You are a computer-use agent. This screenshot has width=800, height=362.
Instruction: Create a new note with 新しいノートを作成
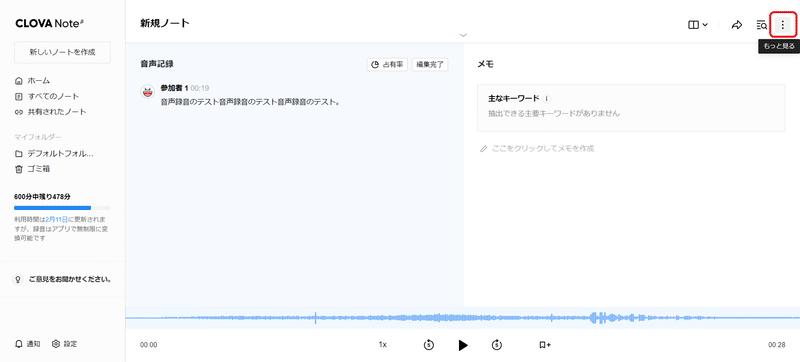click(x=62, y=52)
